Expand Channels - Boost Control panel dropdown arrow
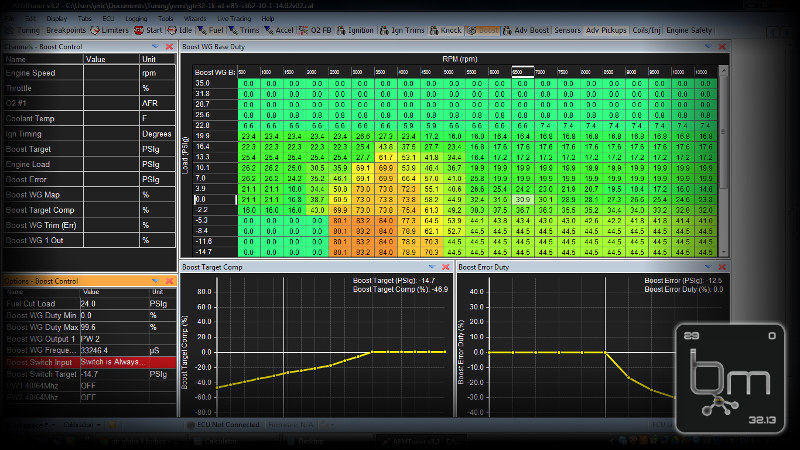The height and width of the screenshot is (450, 800). (x=155, y=46)
